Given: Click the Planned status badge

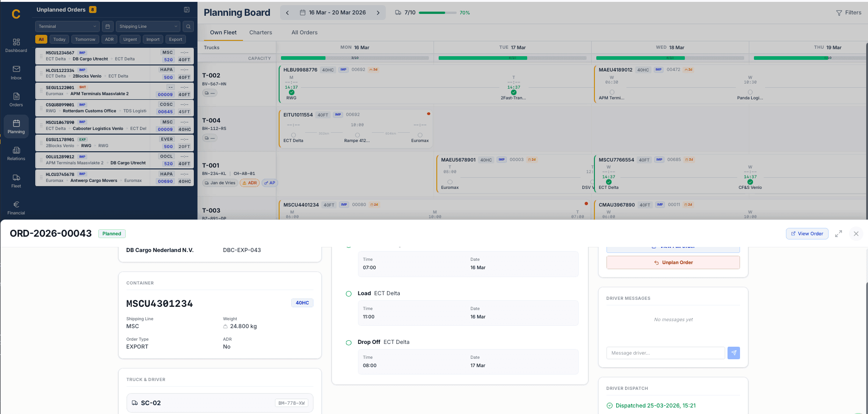Looking at the screenshot, I should 112,234.
